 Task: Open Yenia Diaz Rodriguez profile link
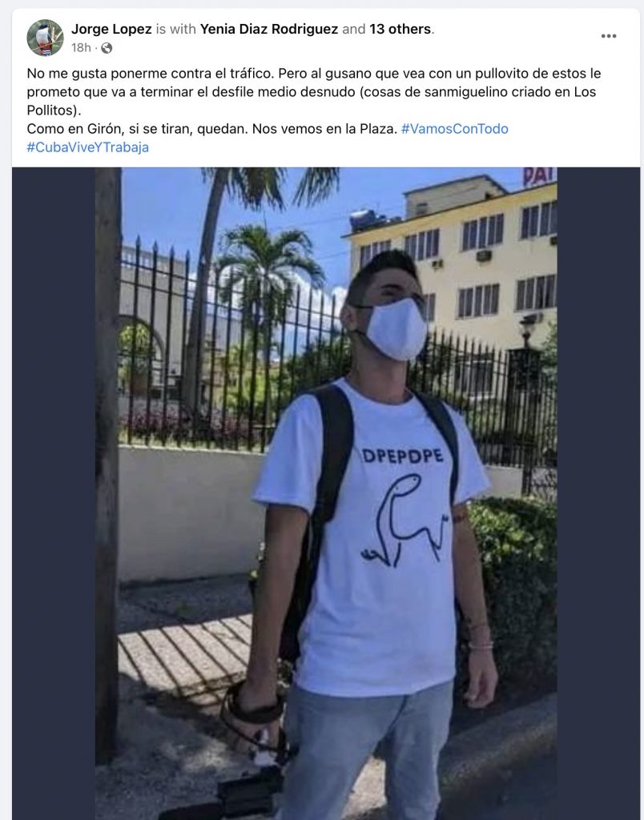point(269,29)
